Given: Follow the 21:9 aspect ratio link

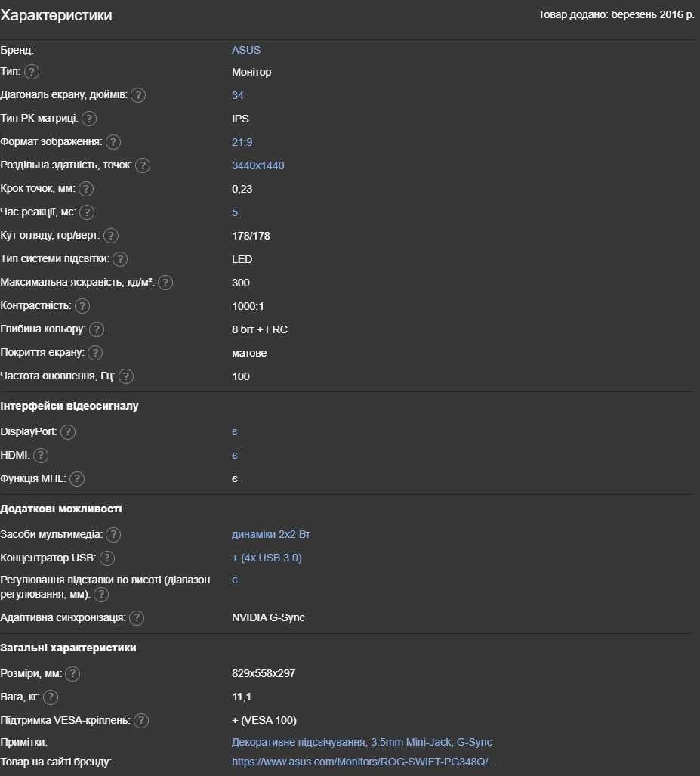Looking at the screenshot, I should click(242, 142).
